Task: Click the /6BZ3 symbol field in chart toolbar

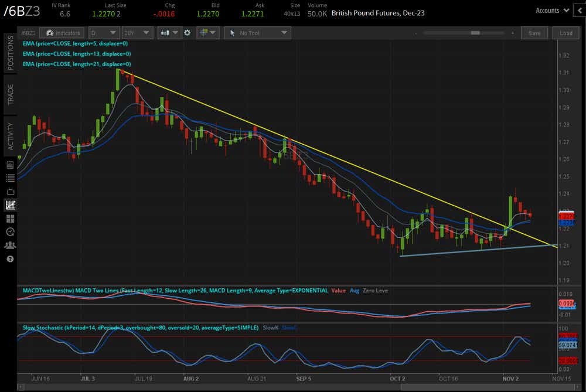Action: [28, 33]
